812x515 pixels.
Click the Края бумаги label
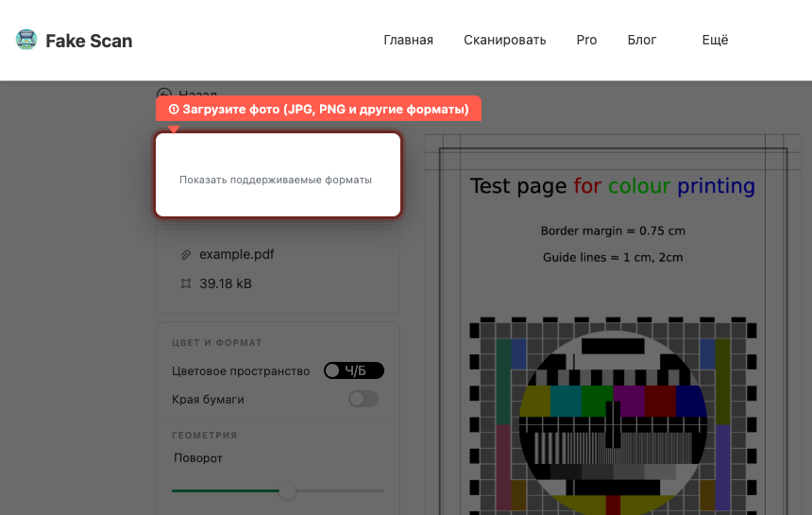click(208, 400)
